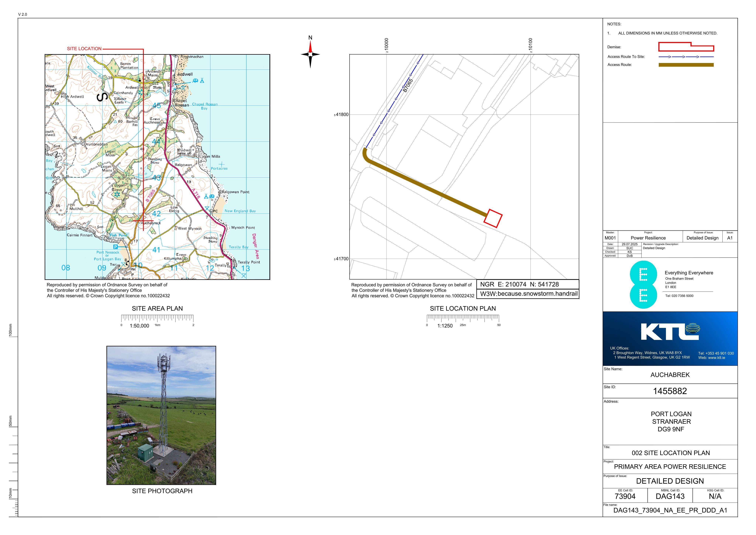Click the ALL DIMENSIONS IN MM note
The image size is (756, 535).
coord(668,33)
